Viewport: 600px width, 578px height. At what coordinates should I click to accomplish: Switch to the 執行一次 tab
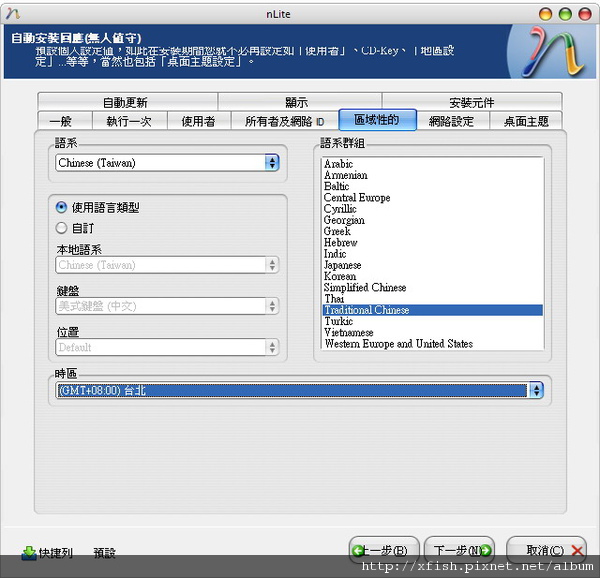[130, 121]
